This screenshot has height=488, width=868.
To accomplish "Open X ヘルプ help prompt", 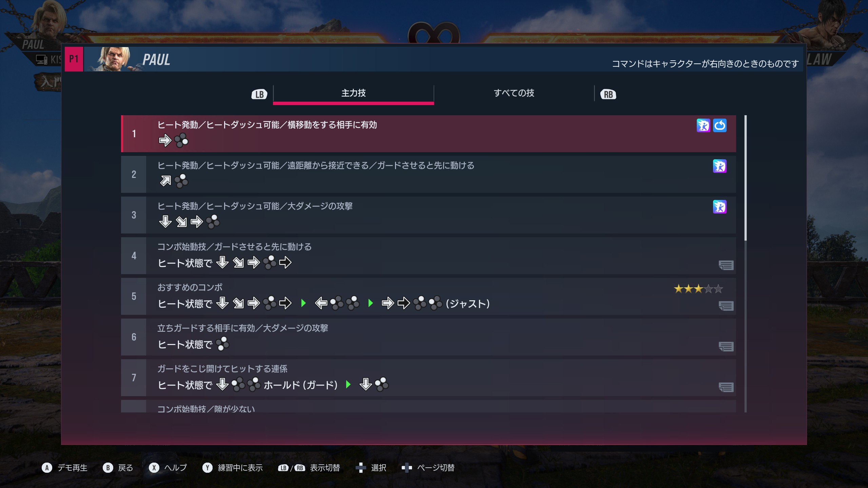I will tap(168, 468).
